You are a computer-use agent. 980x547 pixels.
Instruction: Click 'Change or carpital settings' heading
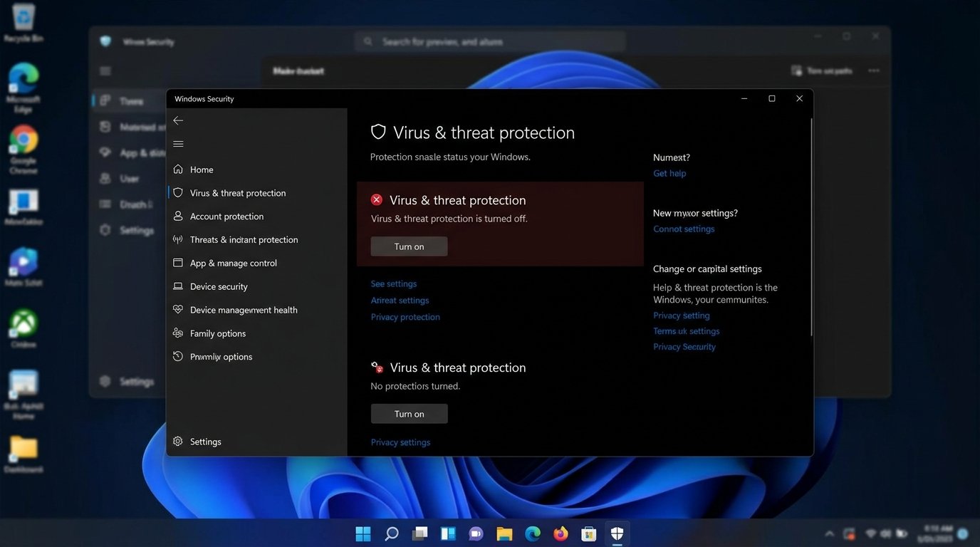tap(707, 269)
